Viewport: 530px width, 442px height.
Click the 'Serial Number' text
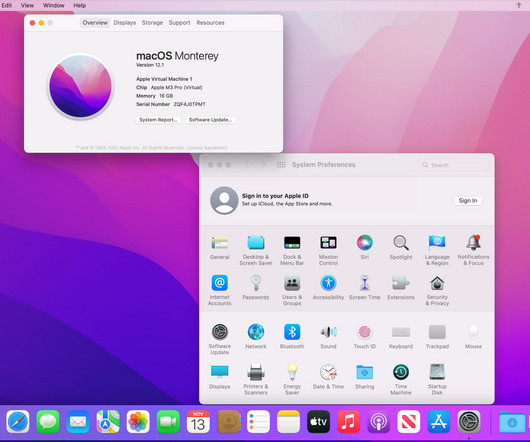pyautogui.click(x=153, y=104)
